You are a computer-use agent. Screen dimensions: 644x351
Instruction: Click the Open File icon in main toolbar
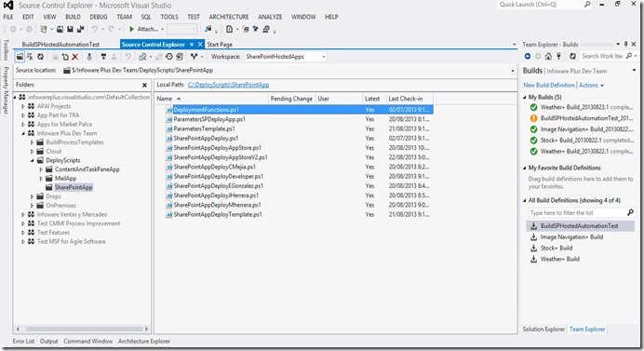[x=60, y=29]
